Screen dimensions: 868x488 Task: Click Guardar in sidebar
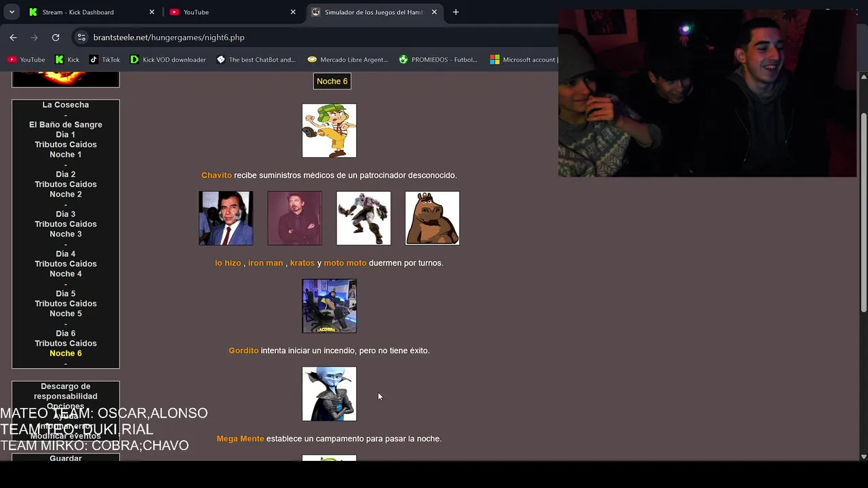[66, 458]
